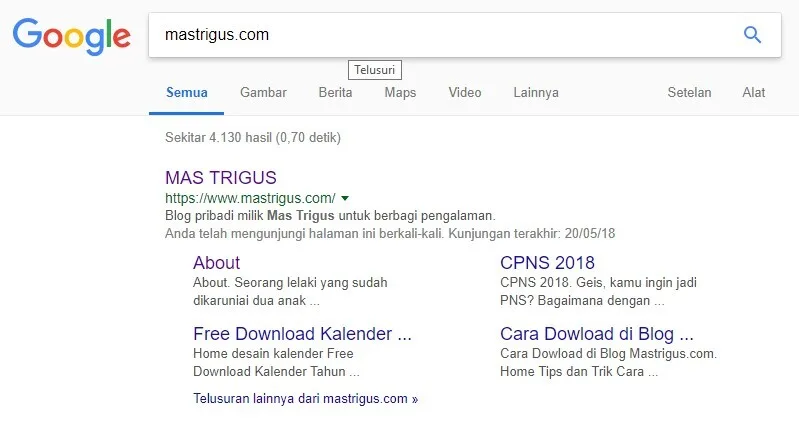
Task: Click the 'Sekitar 4.130 hasil' result count
Action: (x=253, y=138)
